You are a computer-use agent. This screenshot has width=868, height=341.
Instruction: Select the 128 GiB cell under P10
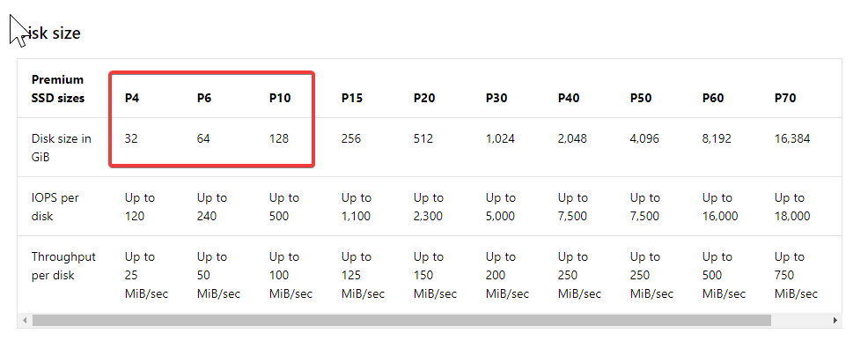pos(279,138)
